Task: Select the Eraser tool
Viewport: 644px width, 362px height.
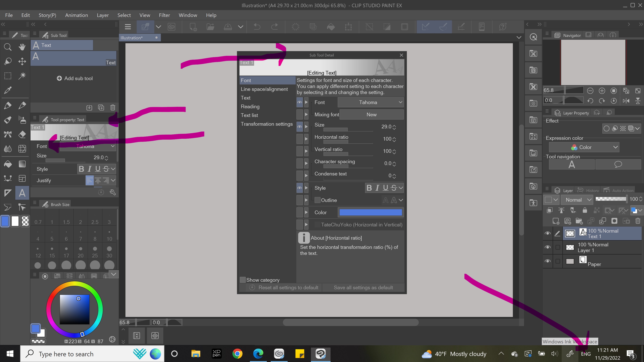Action: [22, 134]
